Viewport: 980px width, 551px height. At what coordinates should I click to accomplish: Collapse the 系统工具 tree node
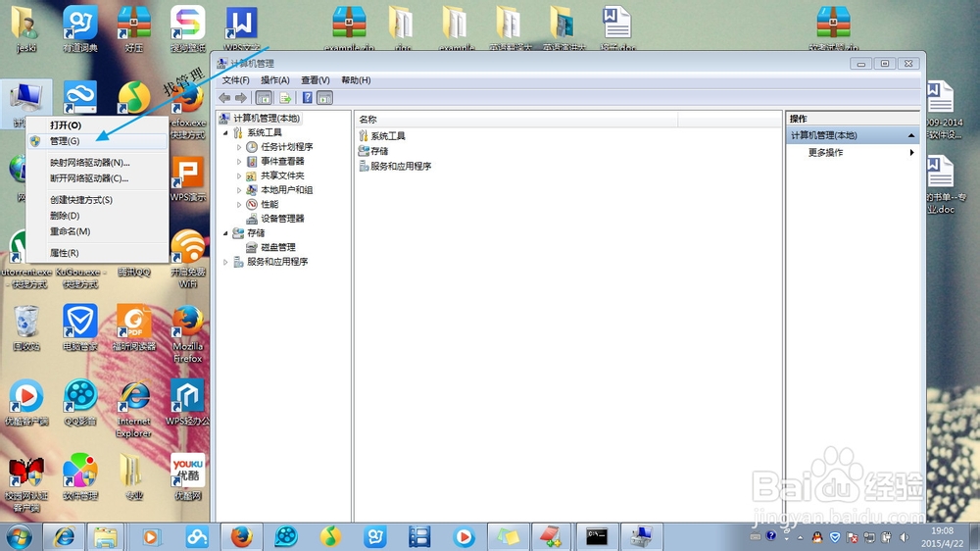(x=225, y=132)
